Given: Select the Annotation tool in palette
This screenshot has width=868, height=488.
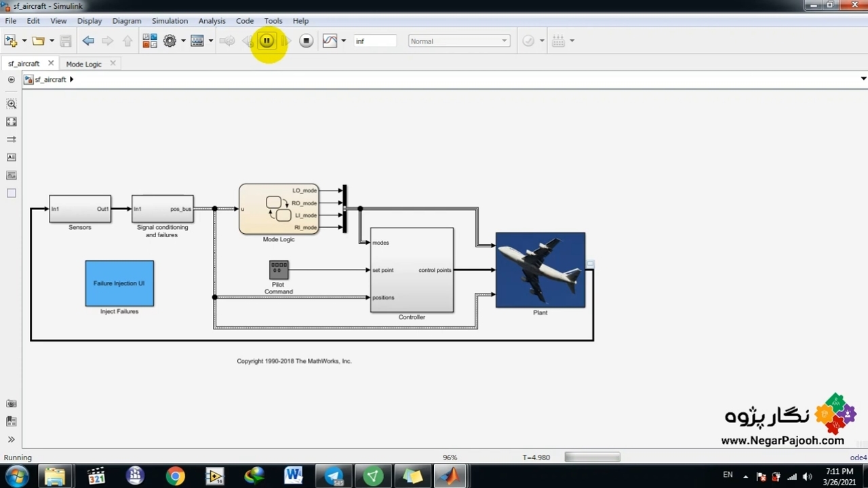Looking at the screenshot, I should (x=12, y=157).
